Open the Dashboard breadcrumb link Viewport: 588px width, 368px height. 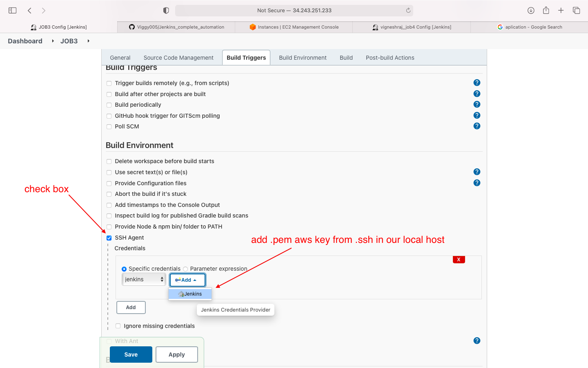point(25,41)
